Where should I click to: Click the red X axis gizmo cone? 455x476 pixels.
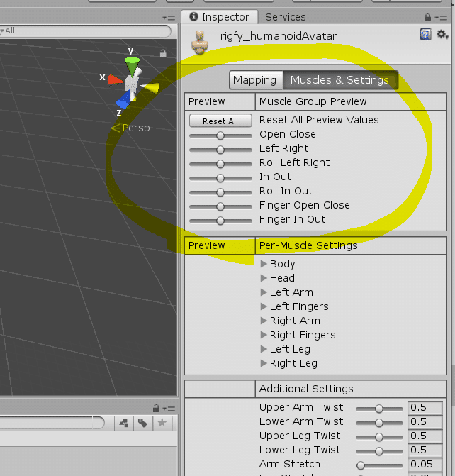(x=116, y=79)
